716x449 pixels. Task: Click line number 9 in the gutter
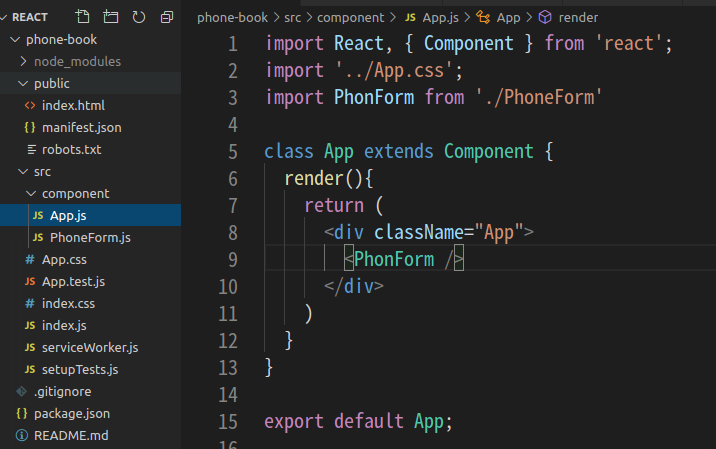tap(233, 259)
